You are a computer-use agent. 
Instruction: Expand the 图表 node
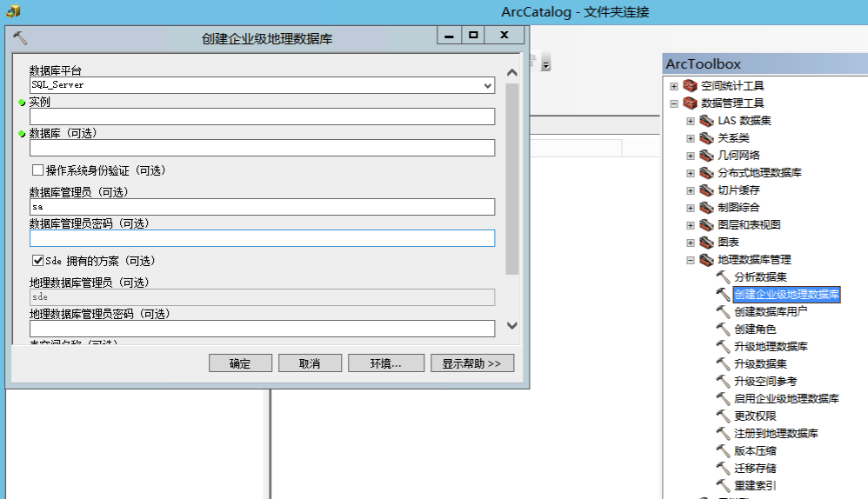click(691, 243)
